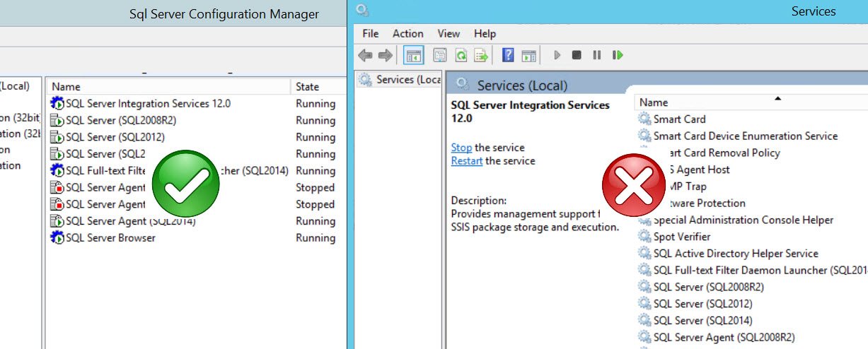This screenshot has width=868, height=349.
Task: Click the Start Service play icon
Action: pos(557,55)
